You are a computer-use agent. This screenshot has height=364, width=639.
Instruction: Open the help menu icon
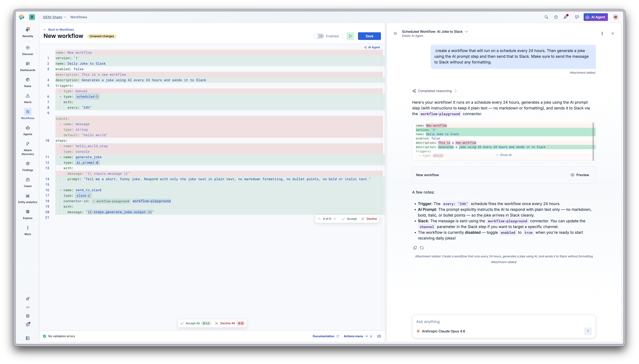tap(556, 17)
